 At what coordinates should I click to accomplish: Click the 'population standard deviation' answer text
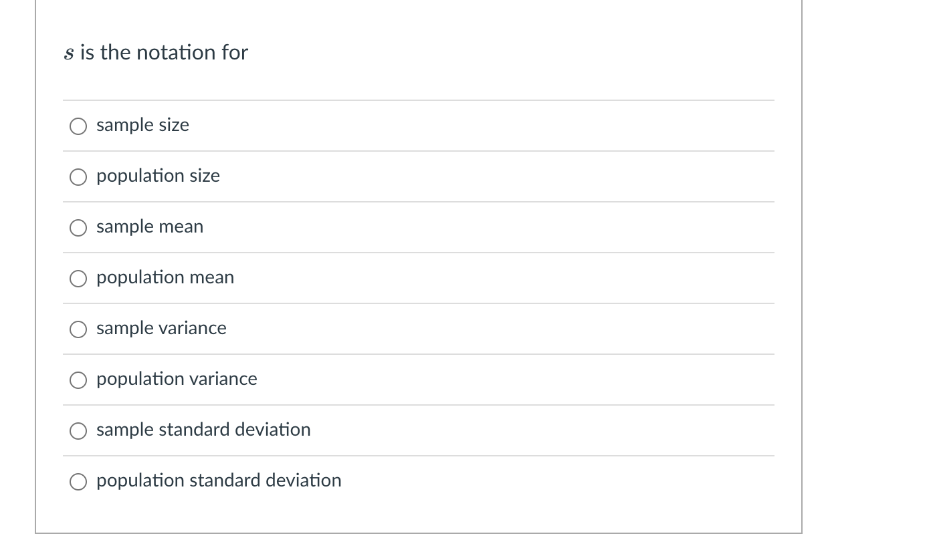[x=219, y=480]
